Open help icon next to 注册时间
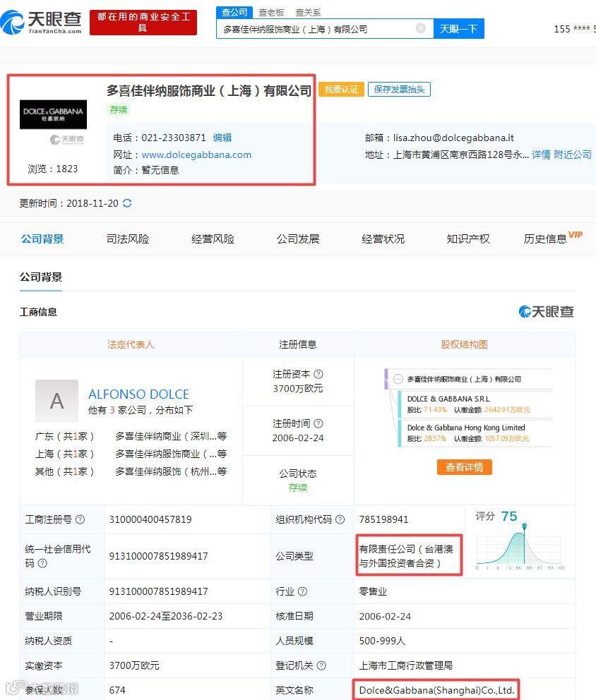Screen dimensions: 596x700 [318, 423]
